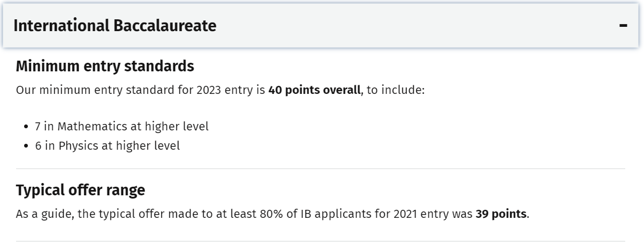
Task: Click "to include:" after 40 points overall
Action: coord(396,90)
